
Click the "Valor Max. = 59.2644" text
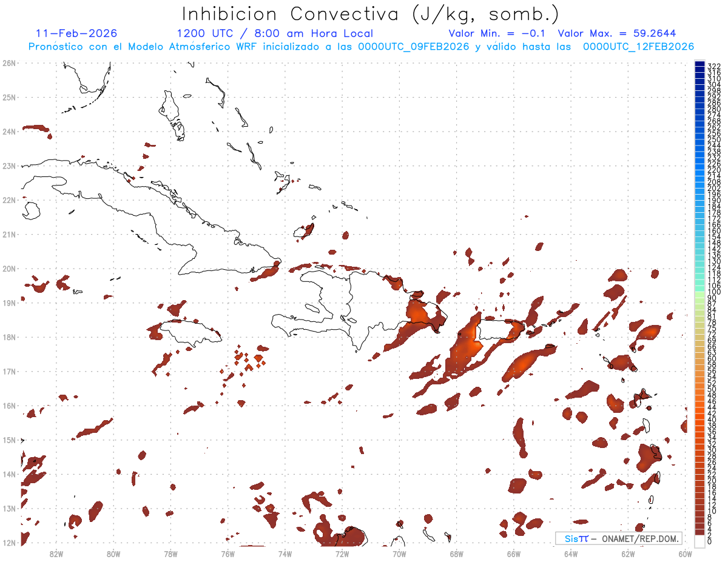point(617,33)
